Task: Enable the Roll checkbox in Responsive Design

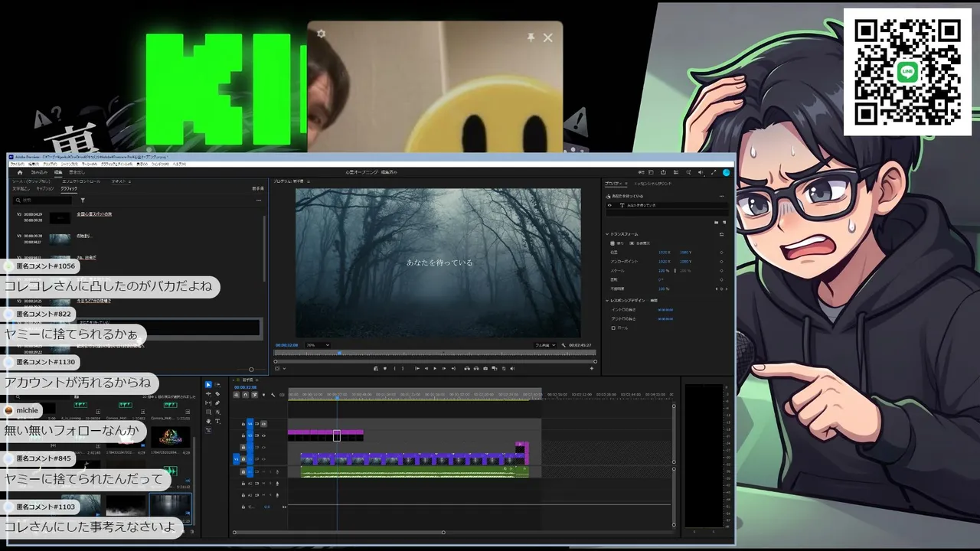Action: [x=613, y=328]
